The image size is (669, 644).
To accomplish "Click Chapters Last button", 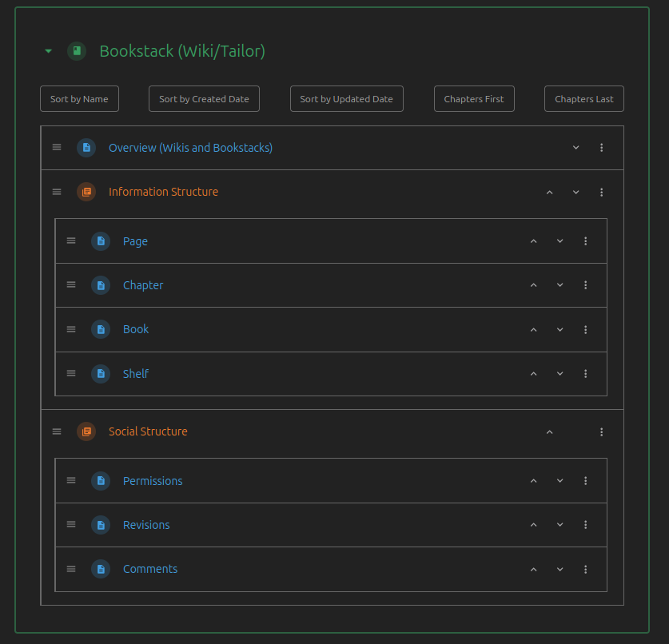I will [x=584, y=99].
